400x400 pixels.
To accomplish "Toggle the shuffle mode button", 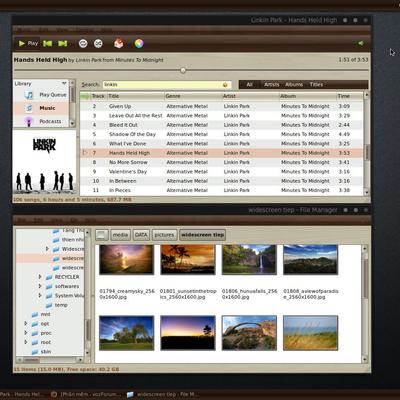I will 98,43.
